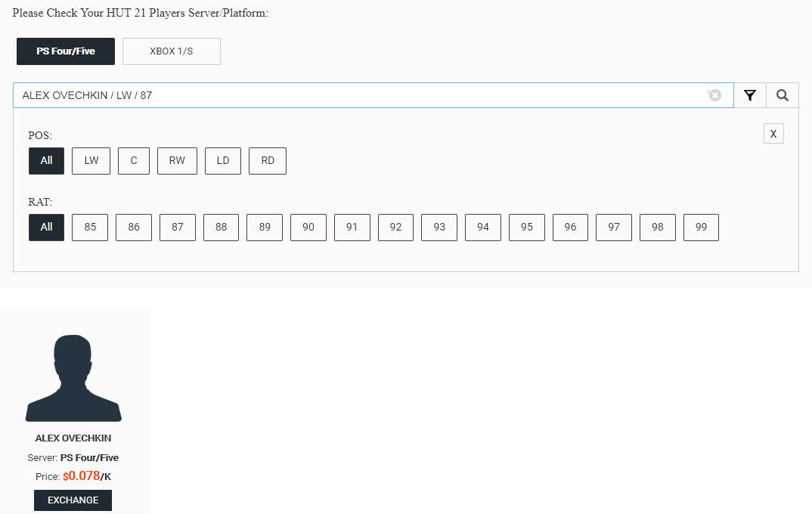Click the POS: filter label
Viewport: 812px width, 514px height.
(x=40, y=135)
